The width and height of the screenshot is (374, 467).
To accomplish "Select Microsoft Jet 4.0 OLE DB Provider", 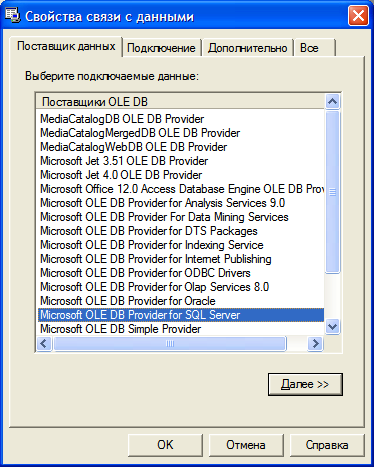I will click(x=121, y=175).
